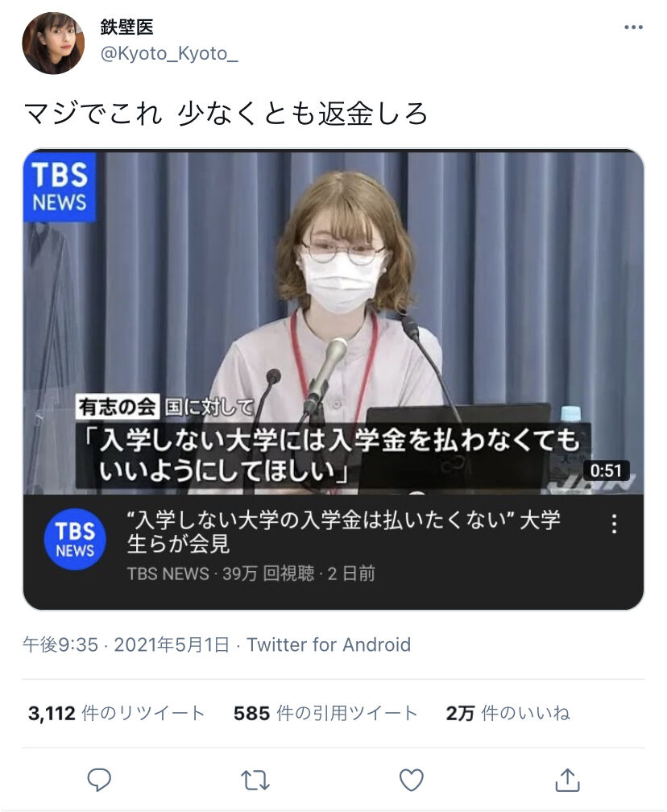The width and height of the screenshot is (667, 812).
Task: Tap the retweet arrows icon
Action: [x=255, y=780]
